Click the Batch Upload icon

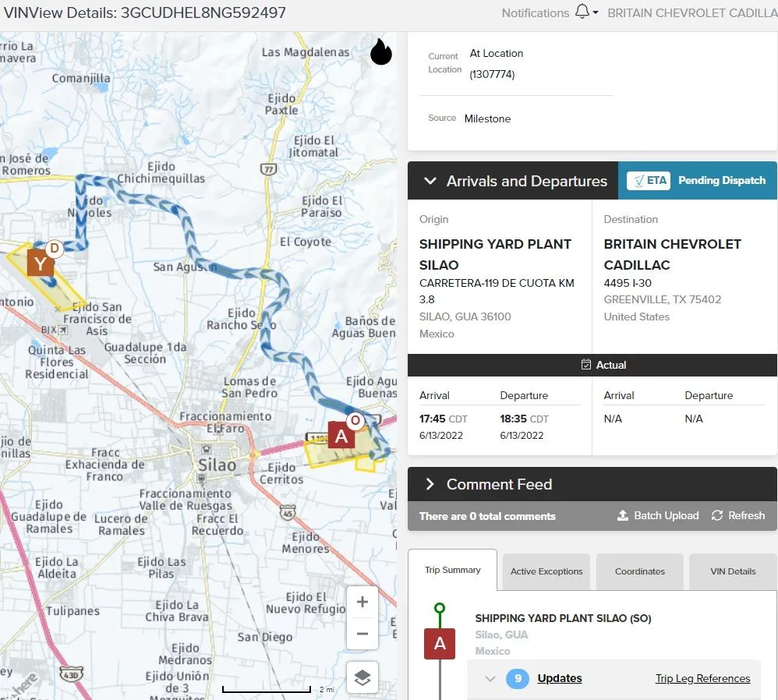coord(623,516)
